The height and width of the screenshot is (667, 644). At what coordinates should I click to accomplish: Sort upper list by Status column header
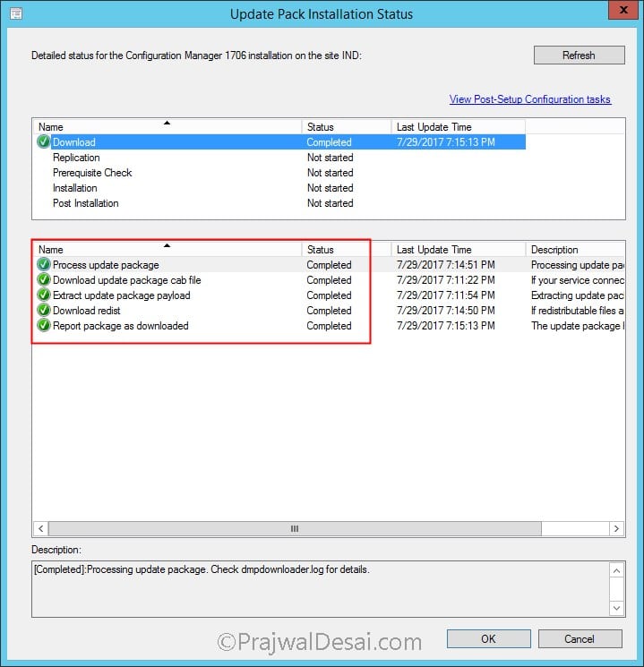[x=347, y=127]
